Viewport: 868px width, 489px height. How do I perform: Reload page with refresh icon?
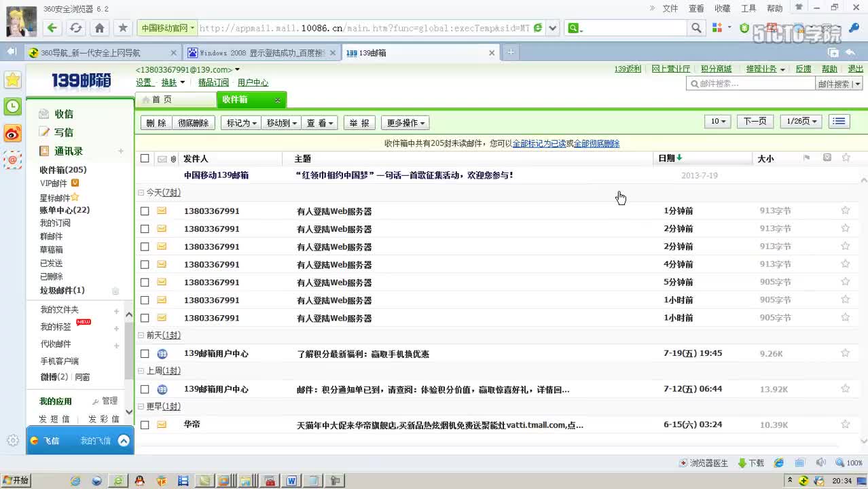coord(76,28)
